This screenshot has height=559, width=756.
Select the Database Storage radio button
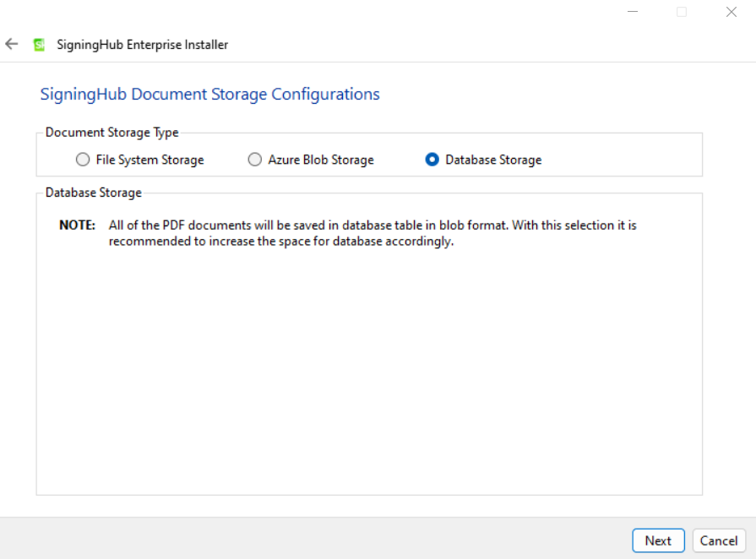click(x=432, y=160)
